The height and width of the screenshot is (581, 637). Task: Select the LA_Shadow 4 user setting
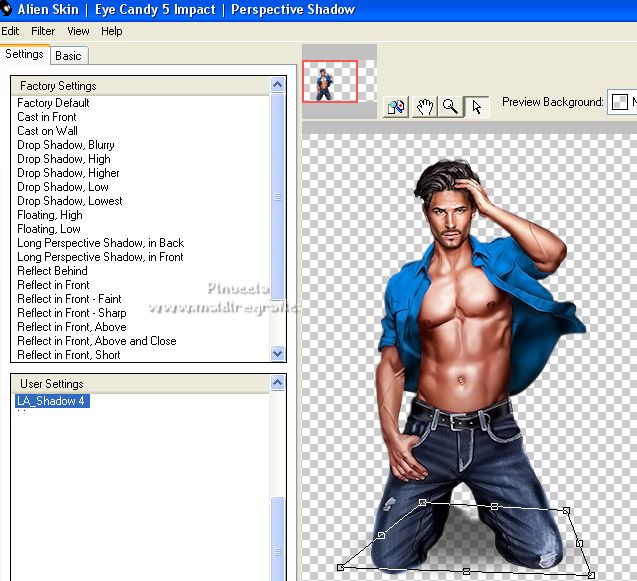(52, 401)
